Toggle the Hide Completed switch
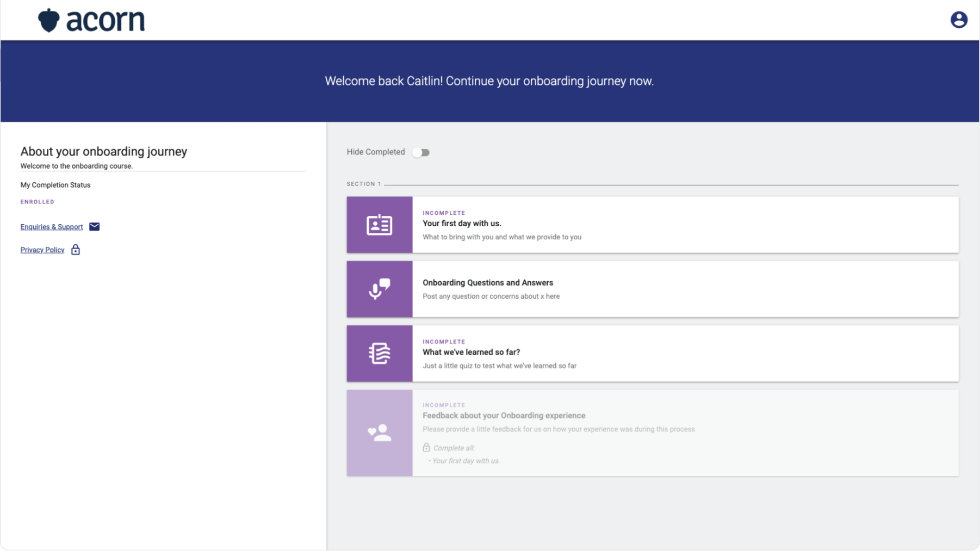This screenshot has height=551, width=980. pyautogui.click(x=421, y=152)
